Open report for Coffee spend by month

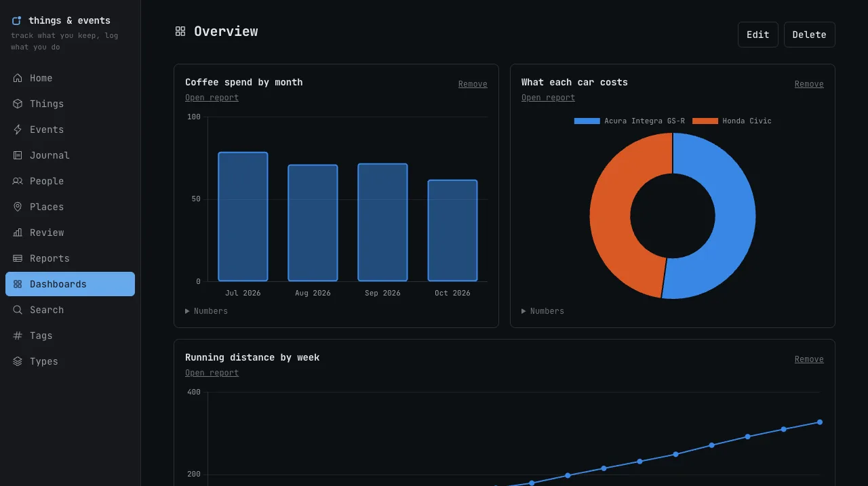(212, 98)
